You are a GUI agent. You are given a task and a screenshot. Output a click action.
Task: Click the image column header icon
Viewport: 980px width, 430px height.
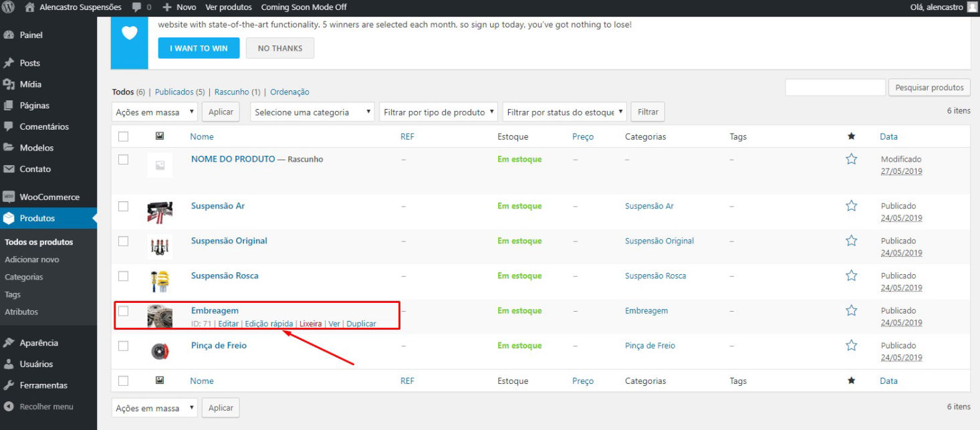[160, 136]
